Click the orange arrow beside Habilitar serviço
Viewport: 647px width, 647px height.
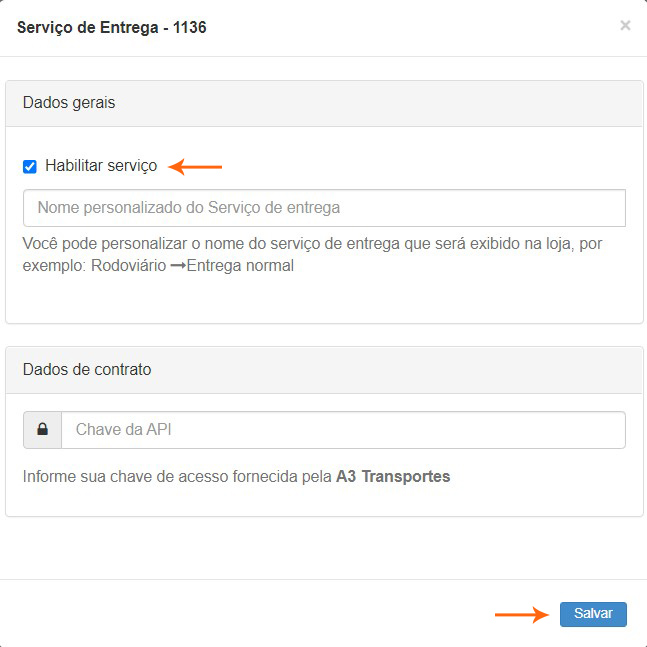[x=195, y=166]
